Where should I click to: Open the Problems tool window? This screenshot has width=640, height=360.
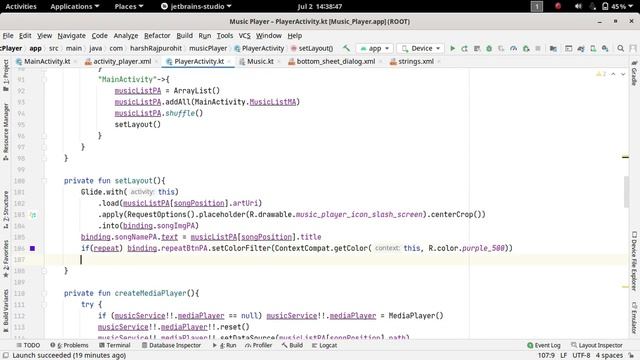69,345
